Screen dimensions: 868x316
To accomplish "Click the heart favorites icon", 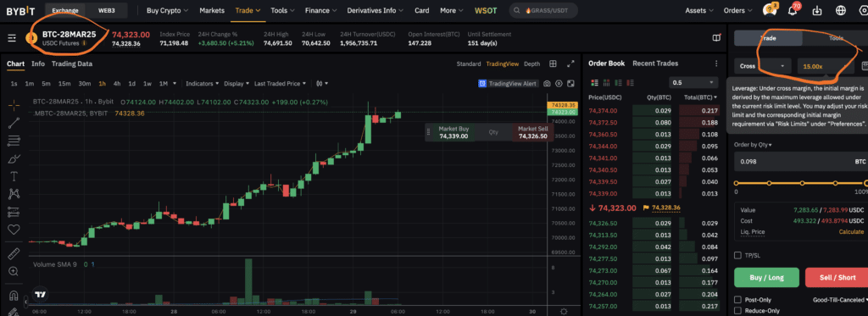I will coord(14,229).
